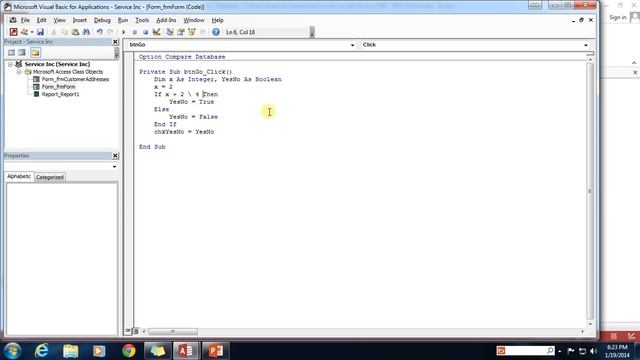Click the Reset stop icon

(145, 32)
